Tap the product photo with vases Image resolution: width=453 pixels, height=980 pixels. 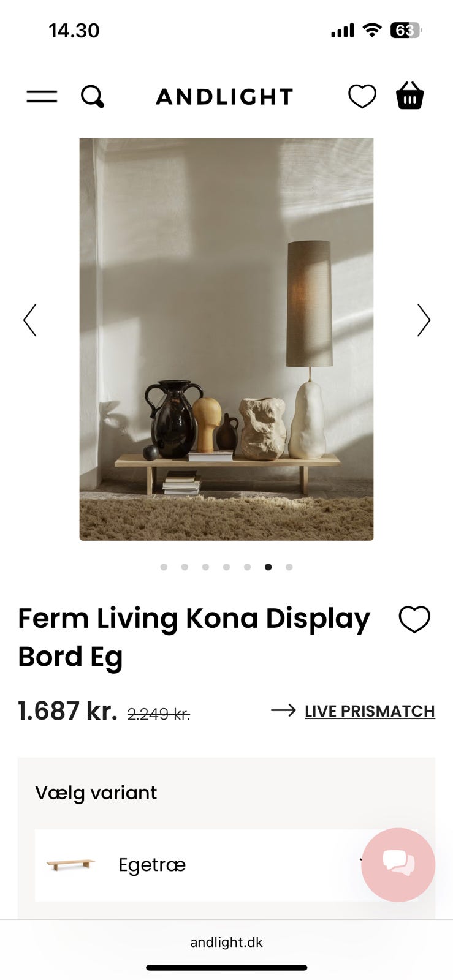click(x=226, y=339)
